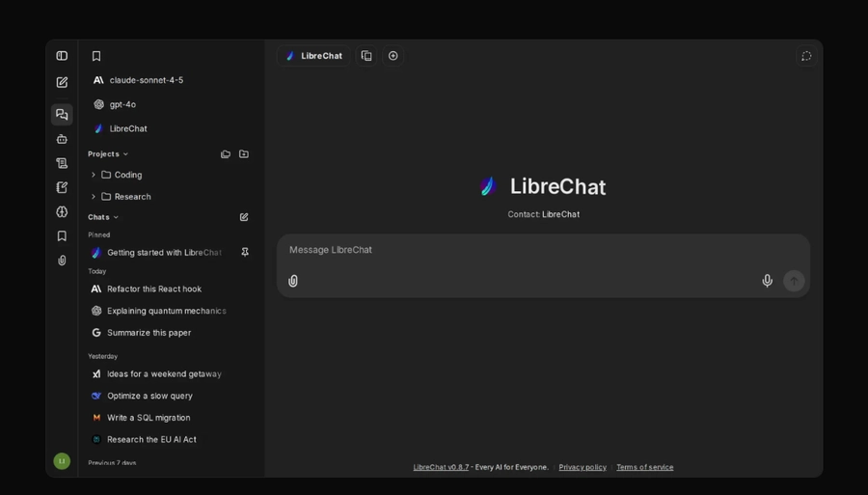Toggle temporary chat icon at top right
Screen dimensions: 868x495
pos(806,56)
